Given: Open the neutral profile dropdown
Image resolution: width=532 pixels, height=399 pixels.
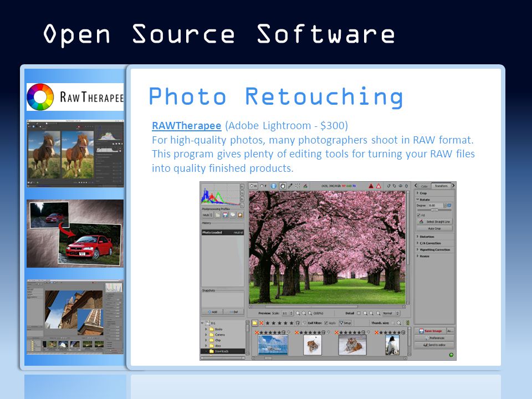Looking at the screenshot, I should pos(207,215).
